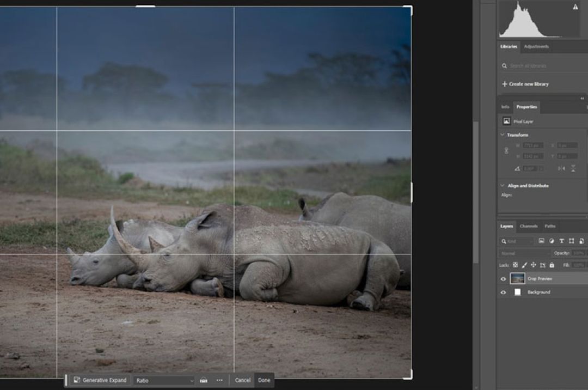This screenshot has width=588, height=390.
Task: Filter layers by type layer icon
Action: (x=561, y=241)
